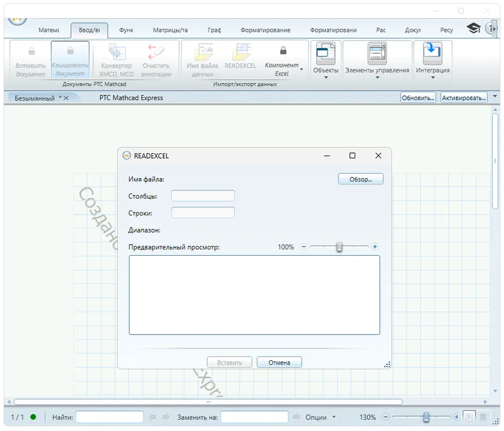The image size is (504, 431).
Task: Click the Найти search input field
Action: click(x=109, y=417)
